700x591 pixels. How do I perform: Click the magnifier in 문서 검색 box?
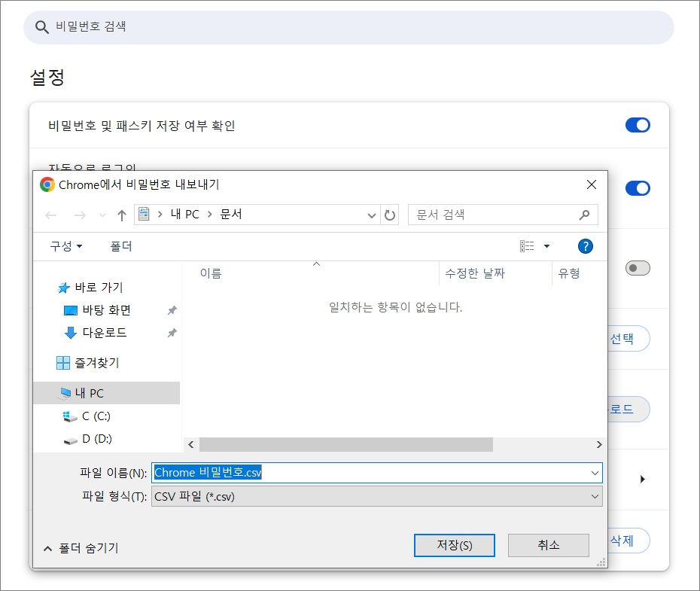584,215
